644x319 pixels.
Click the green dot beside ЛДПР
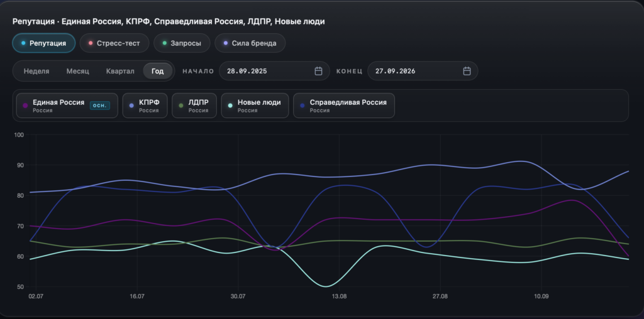(181, 105)
